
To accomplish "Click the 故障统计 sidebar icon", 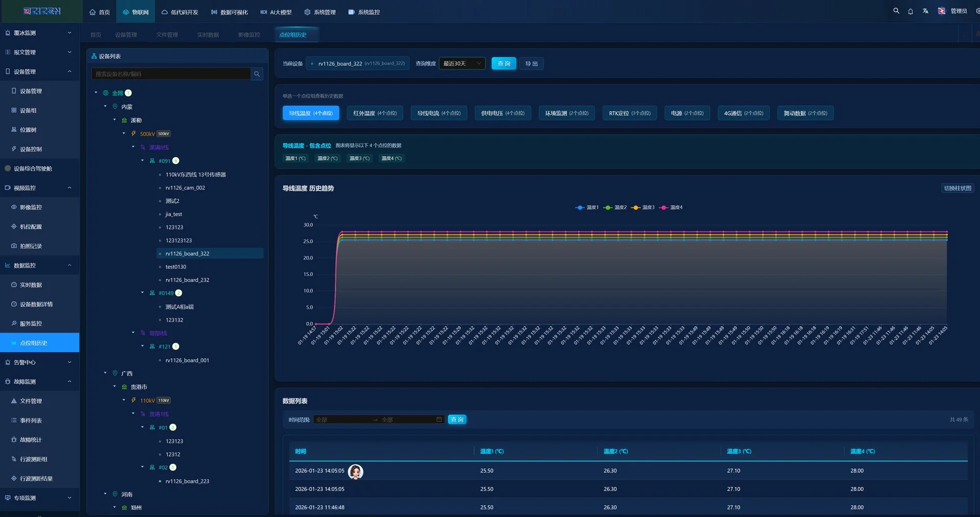I will [x=14, y=439].
